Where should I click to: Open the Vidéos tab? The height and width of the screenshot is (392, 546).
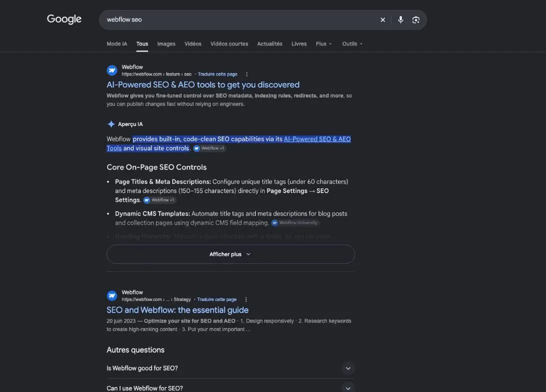193,44
